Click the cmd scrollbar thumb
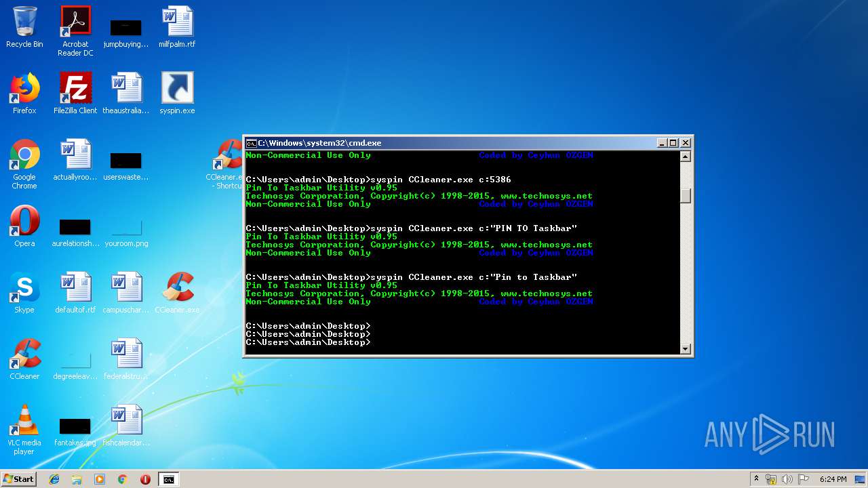Image resolution: width=868 pixels, height=488 pixels. click(x=686, y=195)
